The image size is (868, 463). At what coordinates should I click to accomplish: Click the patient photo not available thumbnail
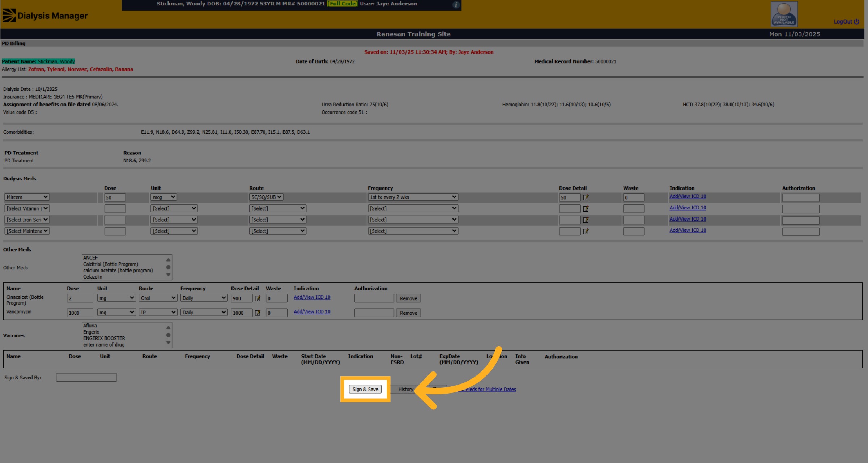(x=784, y=14)
